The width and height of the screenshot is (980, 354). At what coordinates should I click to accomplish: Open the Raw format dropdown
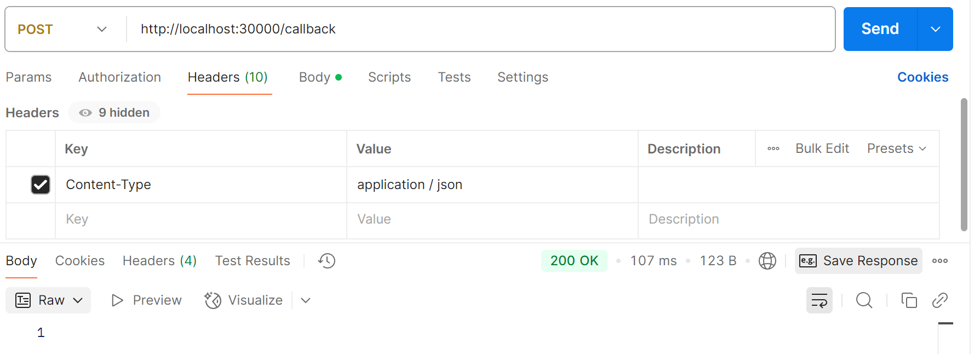[48, 300]
